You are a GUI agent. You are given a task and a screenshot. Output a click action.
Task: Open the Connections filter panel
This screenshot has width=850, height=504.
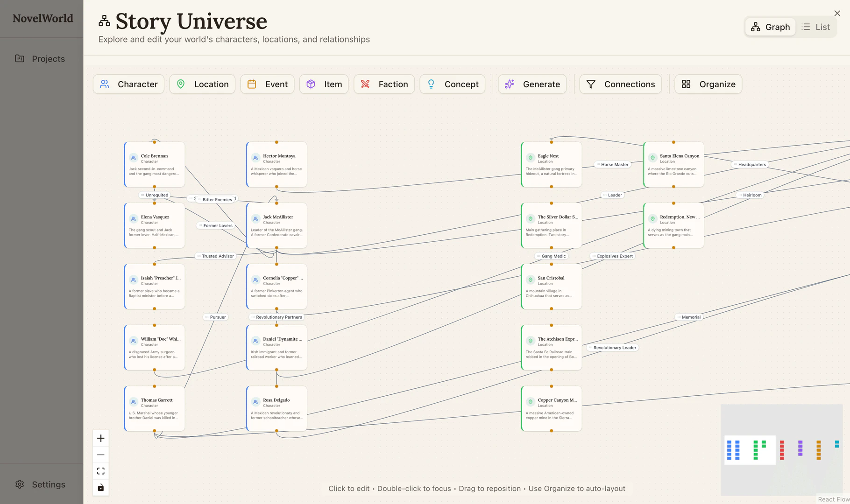pos(620,84)
